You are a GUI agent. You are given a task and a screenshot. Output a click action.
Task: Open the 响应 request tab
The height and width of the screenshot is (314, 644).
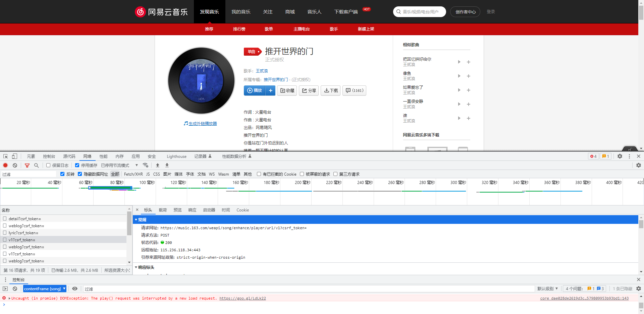192,210
